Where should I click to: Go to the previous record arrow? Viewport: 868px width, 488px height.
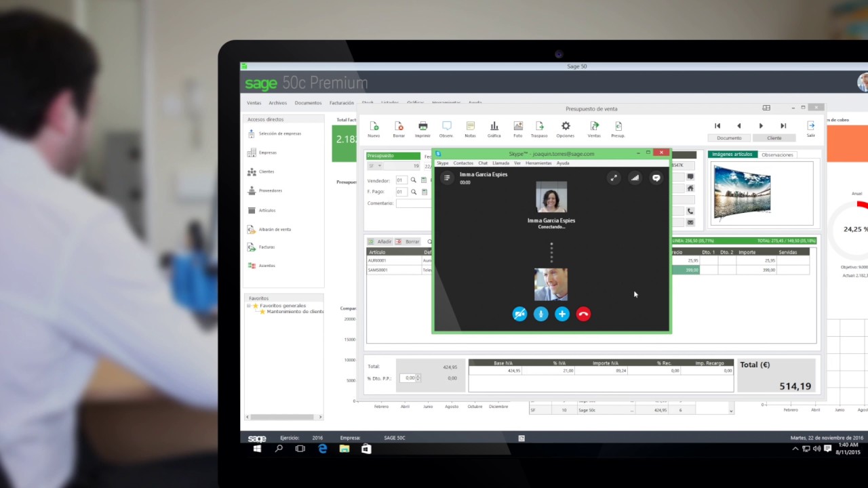point(739,125)
